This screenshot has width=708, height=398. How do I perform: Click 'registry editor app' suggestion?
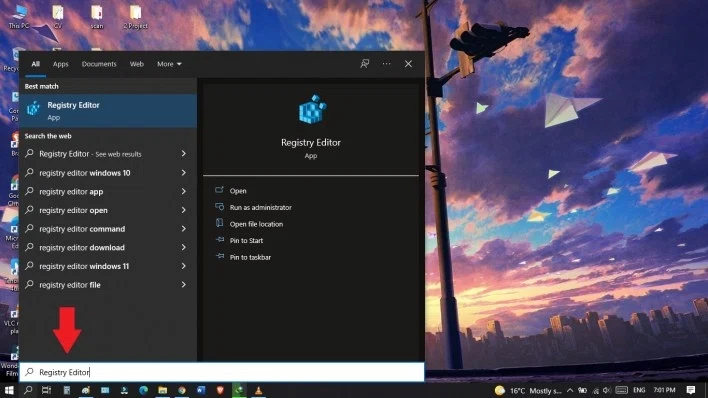[71, 192]
